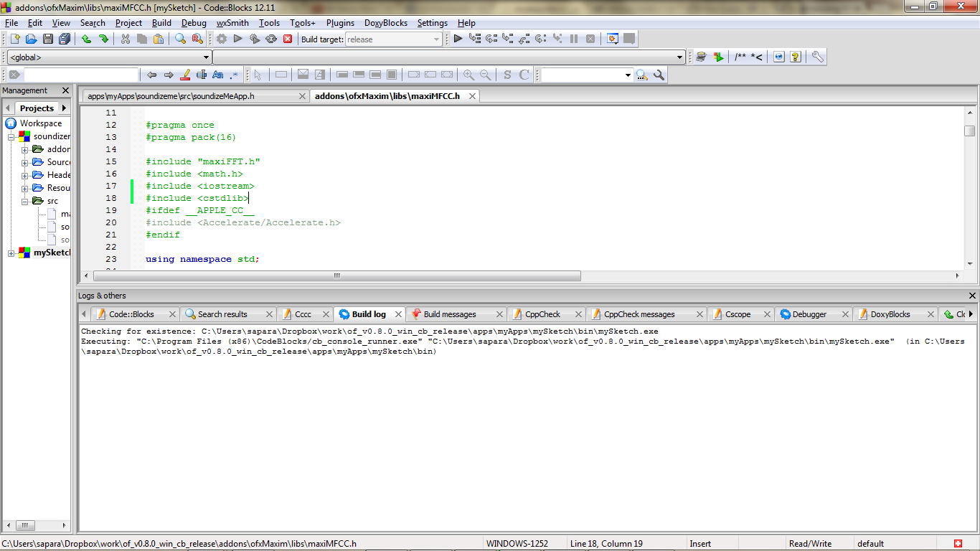980x551 pixels.
Task: Expand the Sources folder node
Action: tap(24, 162)
